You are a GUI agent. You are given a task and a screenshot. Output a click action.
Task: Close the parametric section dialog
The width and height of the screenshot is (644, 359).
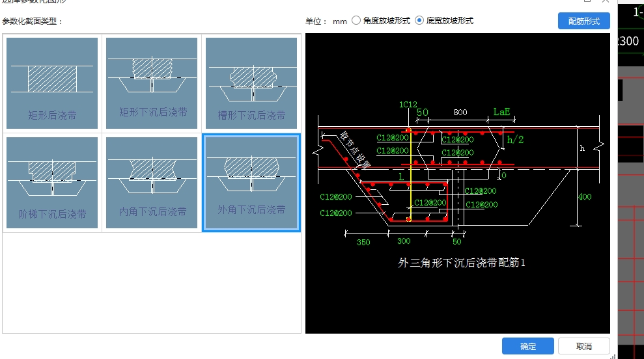[606, 1]
